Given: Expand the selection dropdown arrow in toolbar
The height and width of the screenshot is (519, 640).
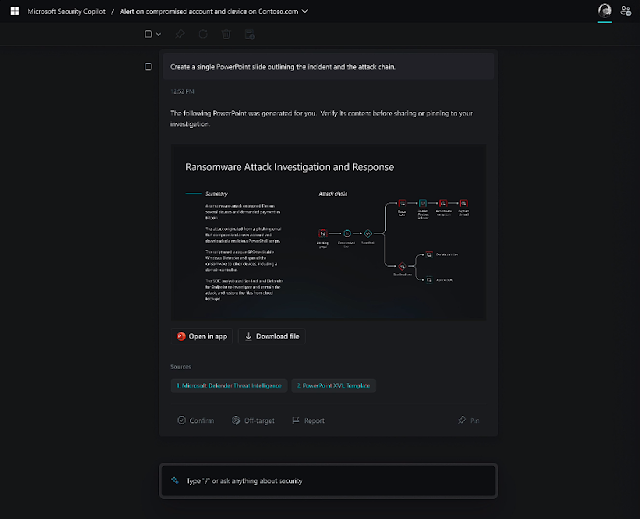Looking at the screenshot, I should click(x=157, y=34).
